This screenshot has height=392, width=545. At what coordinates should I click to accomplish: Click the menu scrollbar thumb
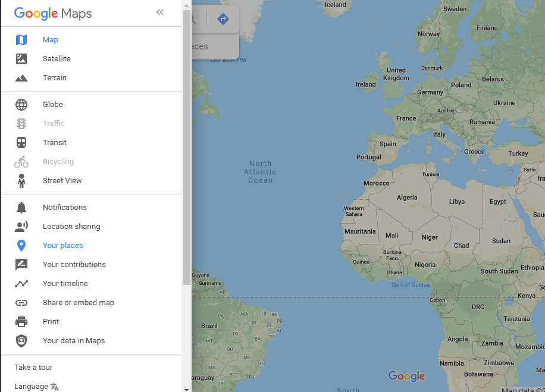(x=187, y=148)
